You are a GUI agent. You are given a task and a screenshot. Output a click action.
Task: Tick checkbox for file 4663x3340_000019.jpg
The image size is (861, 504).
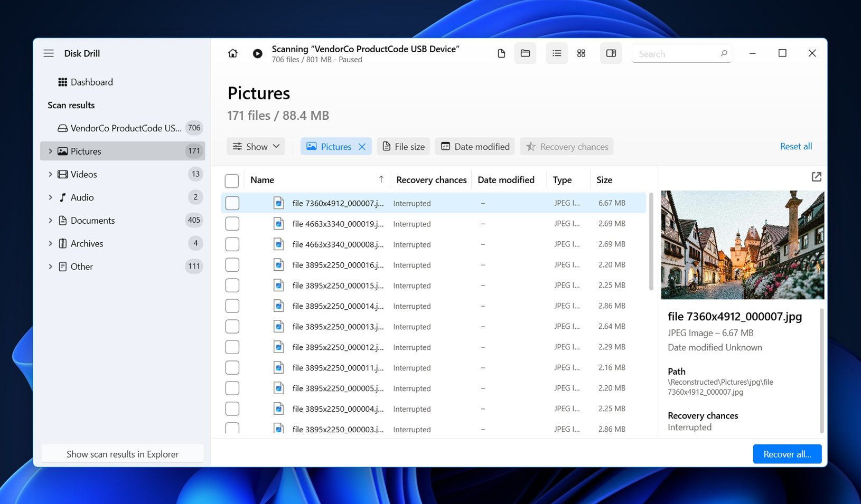(232, 224)
